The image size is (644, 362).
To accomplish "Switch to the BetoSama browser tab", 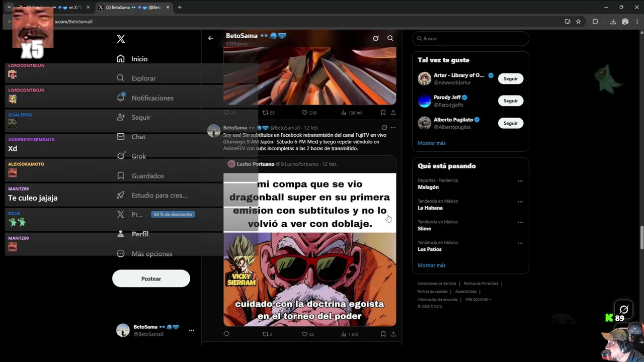I will pos(133,7).
